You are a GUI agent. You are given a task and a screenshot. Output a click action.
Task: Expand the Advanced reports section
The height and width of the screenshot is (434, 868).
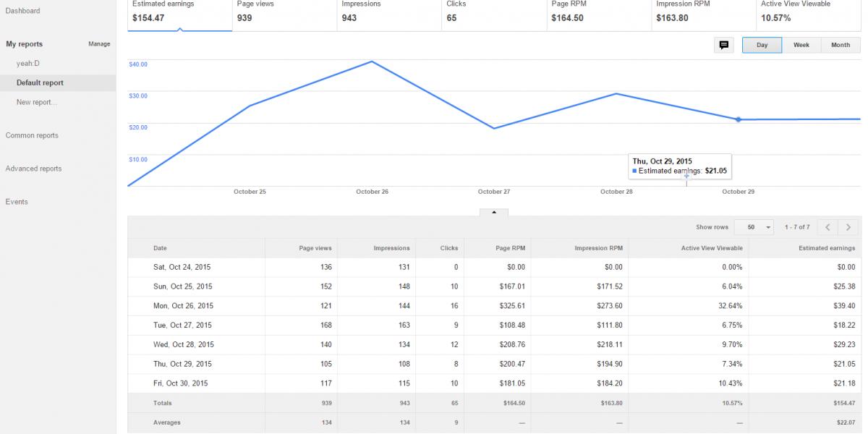[33, 169]
